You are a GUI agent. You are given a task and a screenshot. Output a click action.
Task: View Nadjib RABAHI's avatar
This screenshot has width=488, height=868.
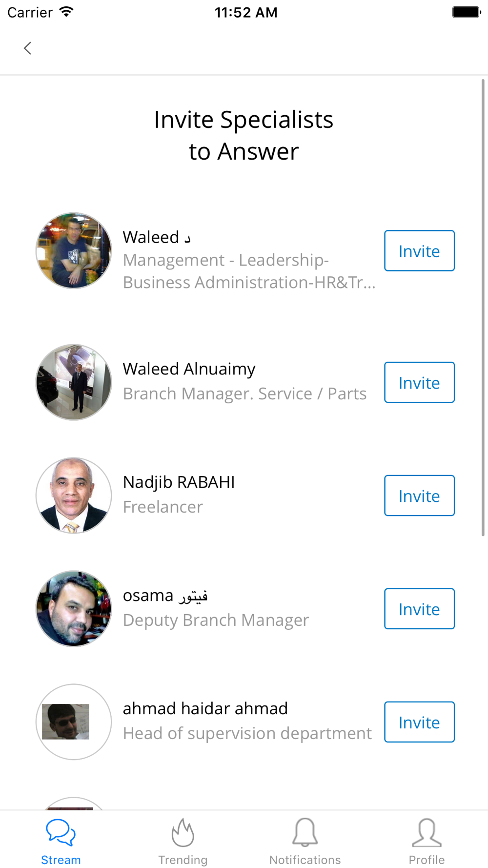[74, 496]
